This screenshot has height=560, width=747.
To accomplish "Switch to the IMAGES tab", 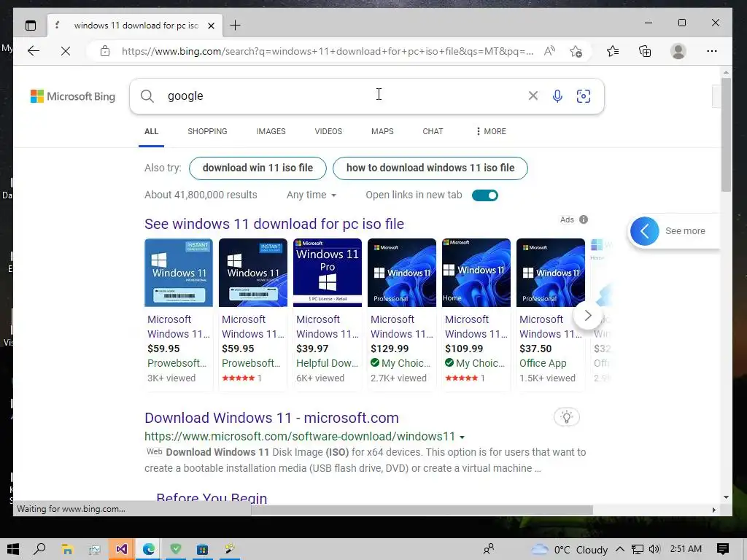I will click(x=271, y=131).
